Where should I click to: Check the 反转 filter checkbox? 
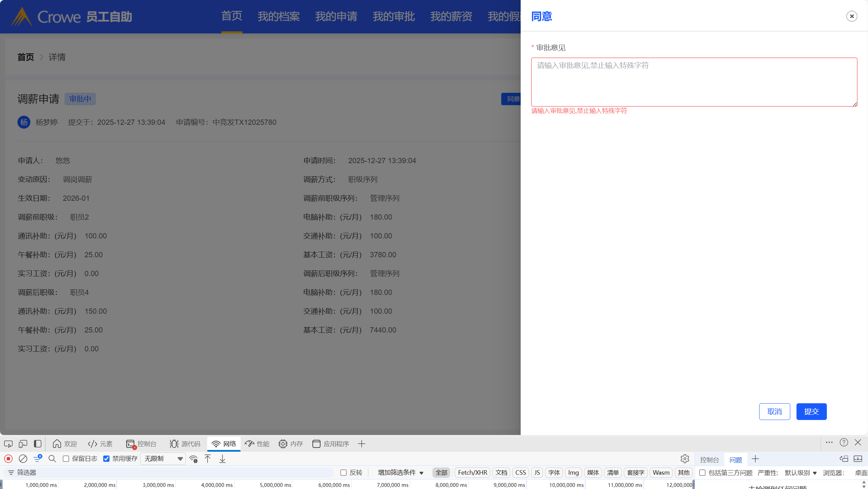pyautogui.click(x=344, y=473)
